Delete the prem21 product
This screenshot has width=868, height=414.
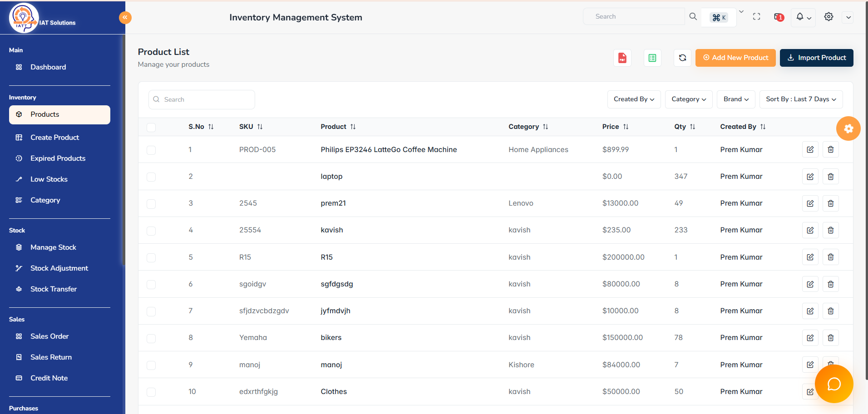(830, 203)
